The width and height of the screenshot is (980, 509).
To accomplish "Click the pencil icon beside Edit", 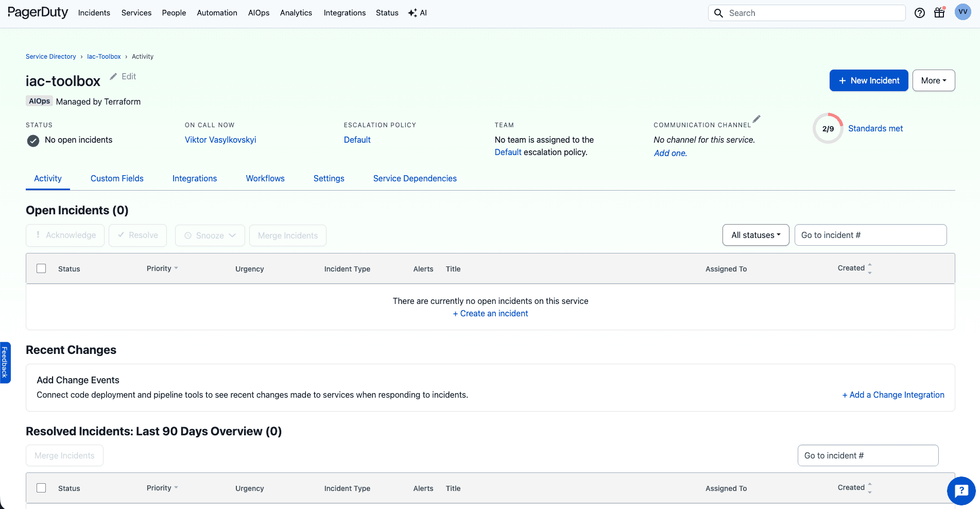I will (113, 76).
